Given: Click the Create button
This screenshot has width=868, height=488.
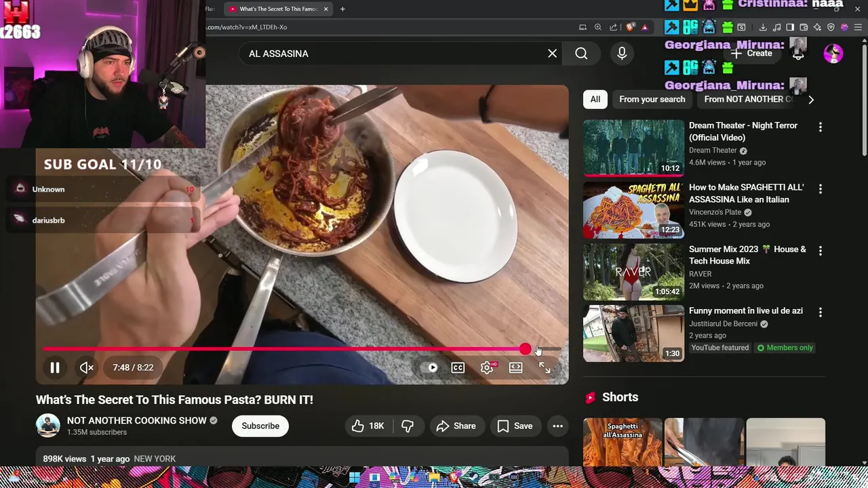Looking at the screenshot, I should (751, 54).
